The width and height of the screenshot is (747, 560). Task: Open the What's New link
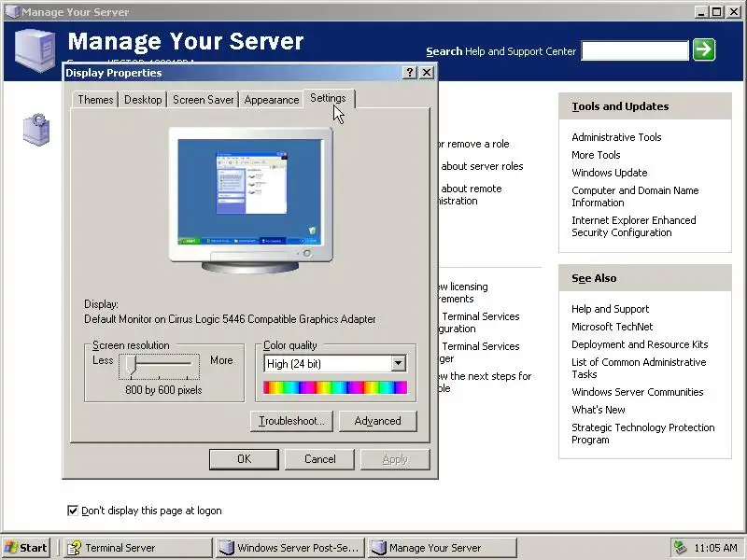(599, 410)
